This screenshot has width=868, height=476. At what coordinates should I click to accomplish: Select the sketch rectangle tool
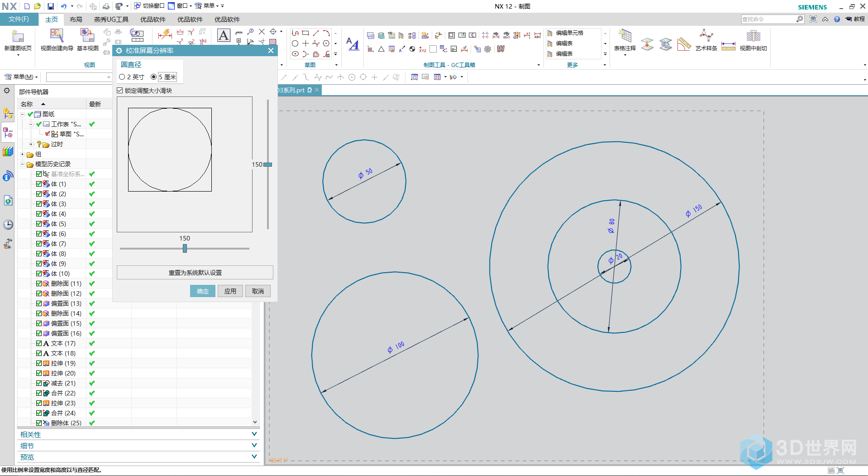pyautogui.click(x=305, y=33)
